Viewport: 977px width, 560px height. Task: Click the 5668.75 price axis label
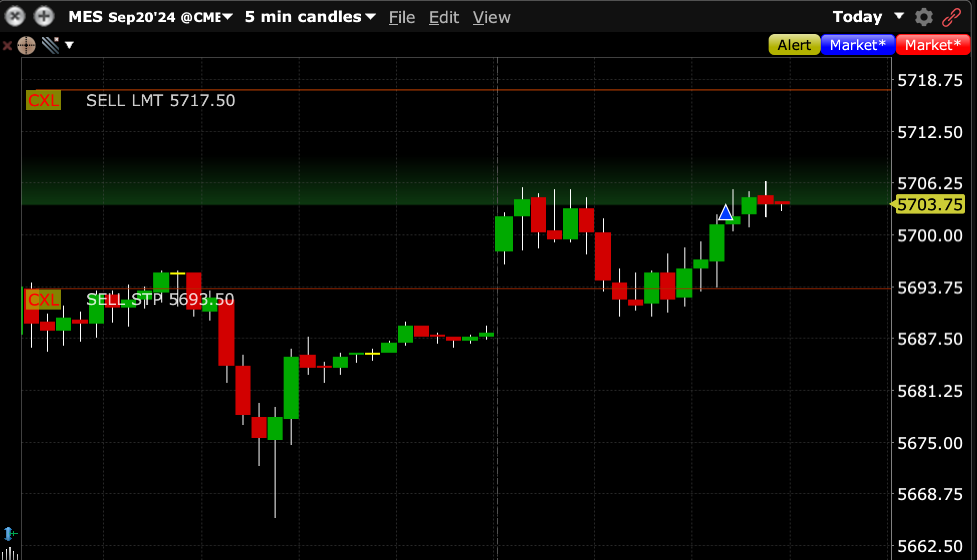(930, 494)
